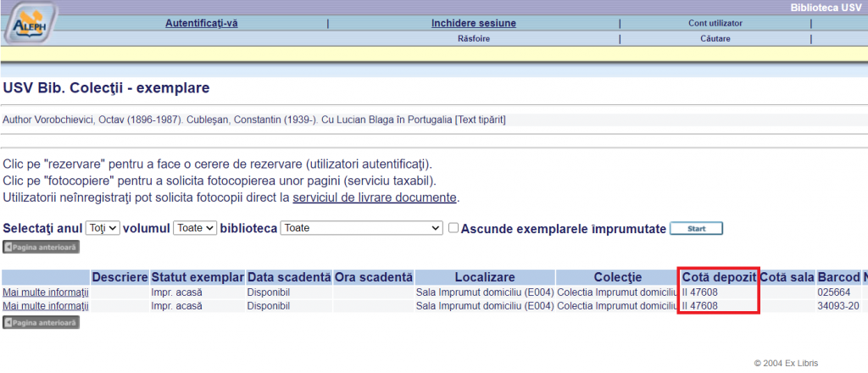
Task: Open Căutare from the navigation bar
Action: click(715, 38)
